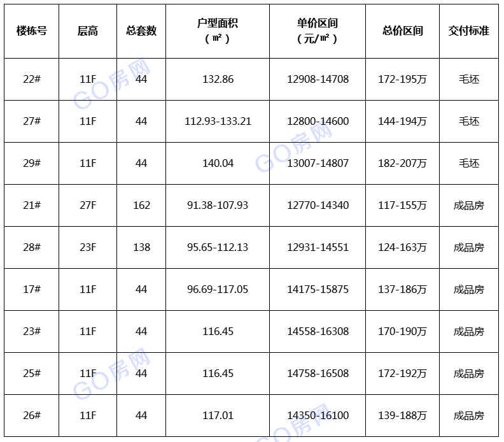Select the 层高 header cell
The image size is (504, 442).
click(x=88, y=31)
